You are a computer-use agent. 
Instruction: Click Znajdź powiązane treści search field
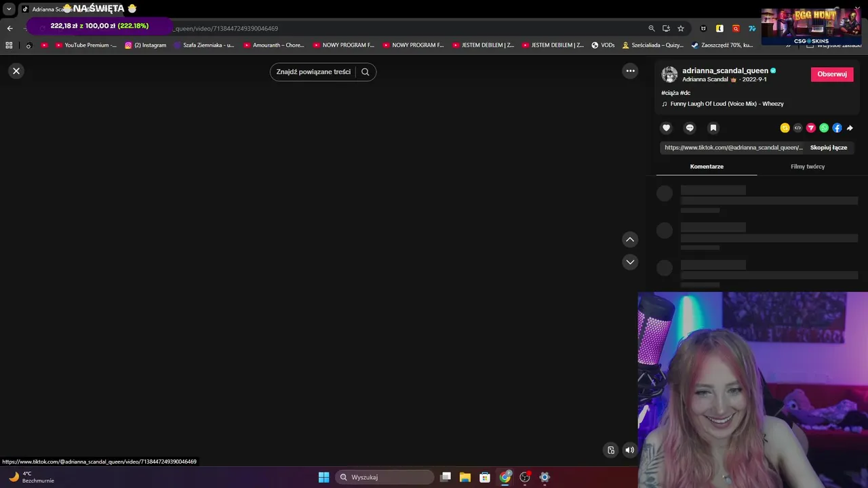click(313, 72)
